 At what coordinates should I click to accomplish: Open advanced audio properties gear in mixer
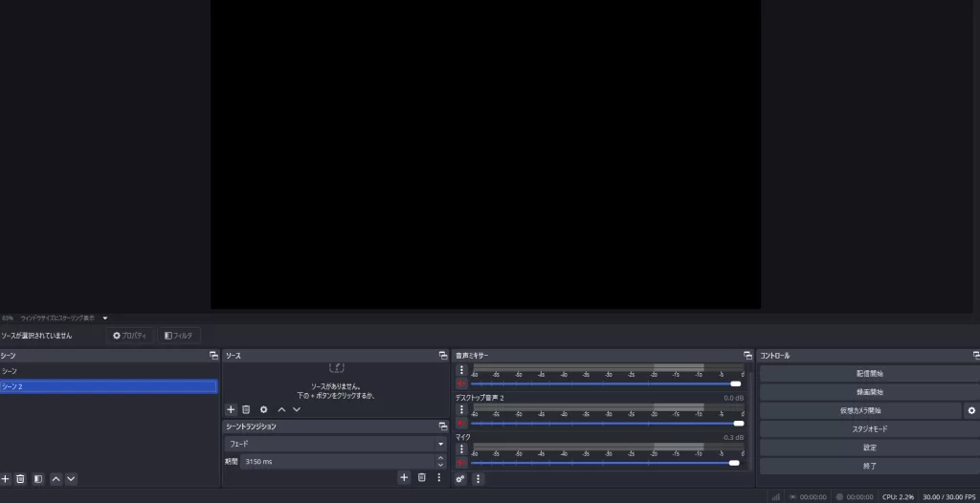click(460, 479)
